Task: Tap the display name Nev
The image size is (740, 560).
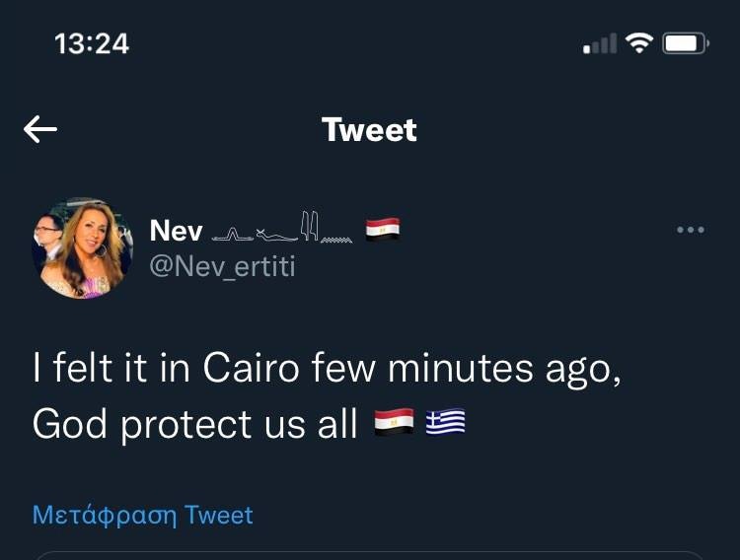Action: click(176, 231)
